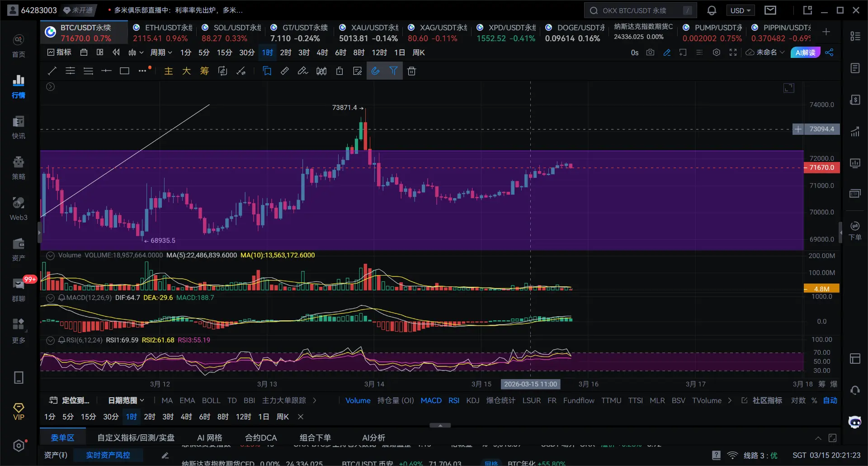Switch to SOL/USDT永续 tab

pyautogui.click(x=231, y=33)
